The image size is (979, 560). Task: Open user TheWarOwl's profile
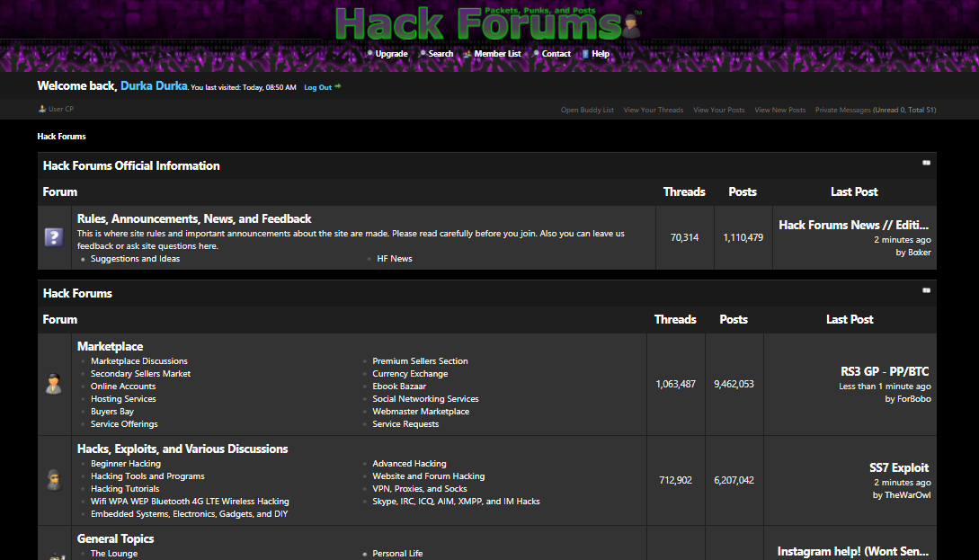point(908,494)
